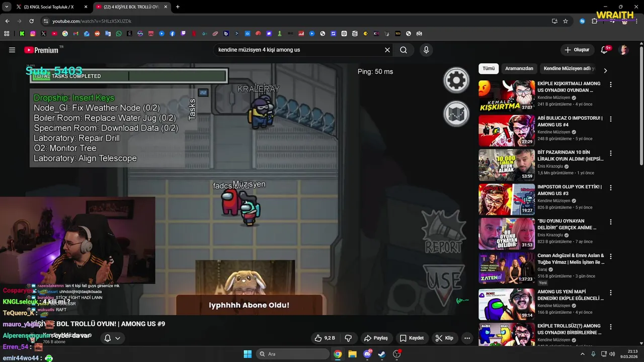
Task: Open YouTube notifications bell
Action: (604, 50)
